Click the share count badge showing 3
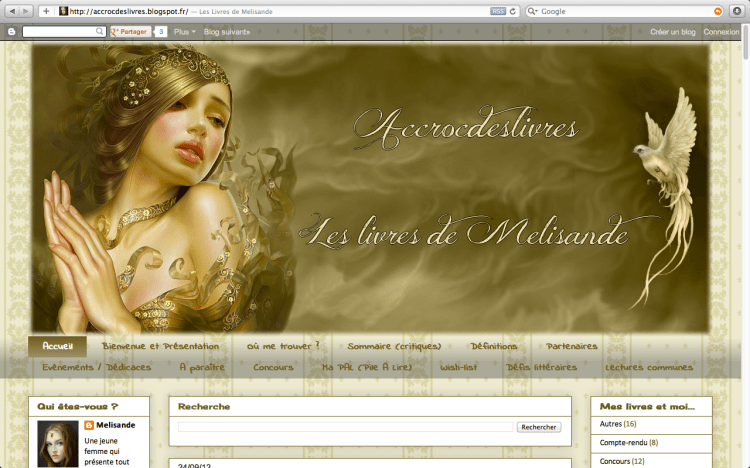Viewport: 750px width, 468px height. (x=161, y=32)
